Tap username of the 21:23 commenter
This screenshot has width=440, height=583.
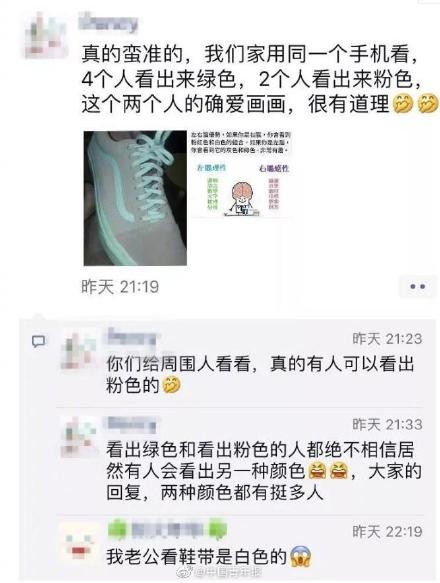point(131,337)
